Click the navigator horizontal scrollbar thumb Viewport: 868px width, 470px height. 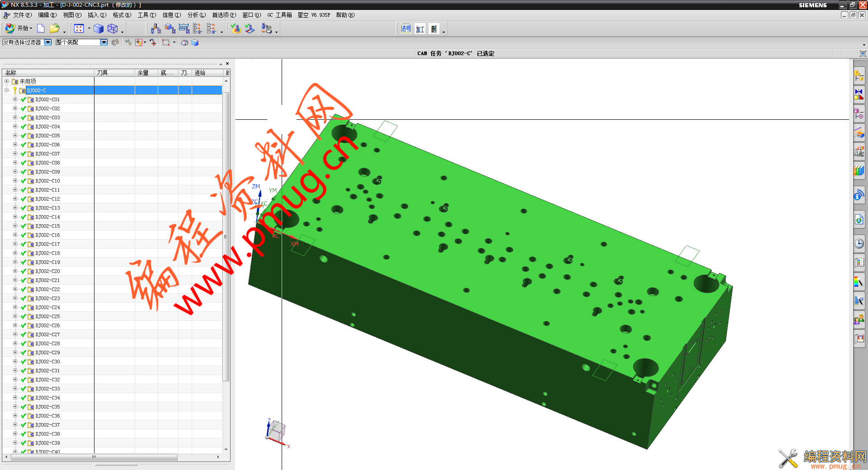[94, 457]
